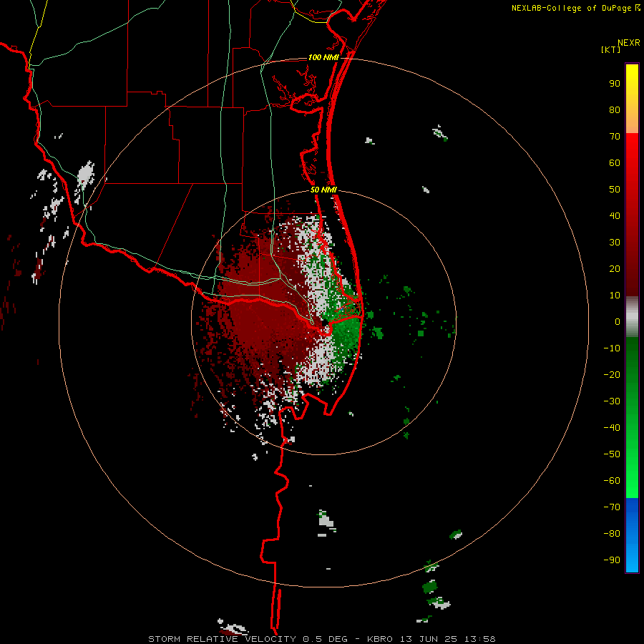Image resolution: width=644 pixels, height=644 pixels.
Task: Click the 0 scale value
Action: (618, 321)
